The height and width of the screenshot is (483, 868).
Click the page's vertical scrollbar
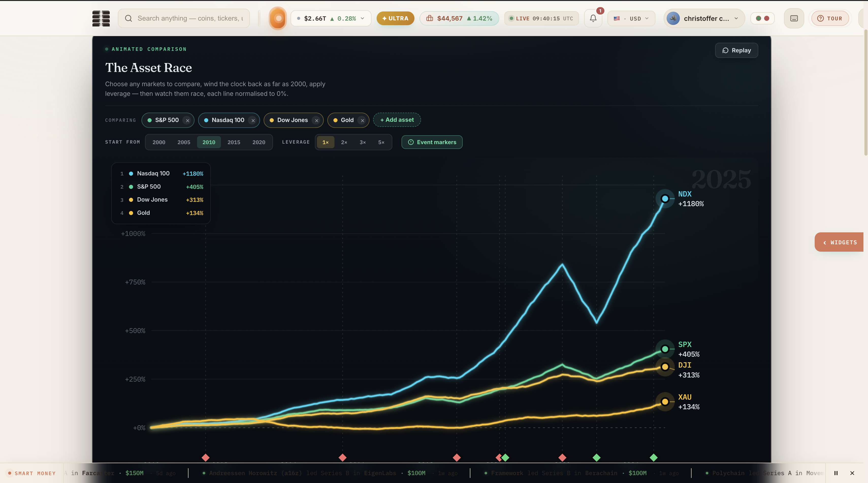[x=866, y=93]
